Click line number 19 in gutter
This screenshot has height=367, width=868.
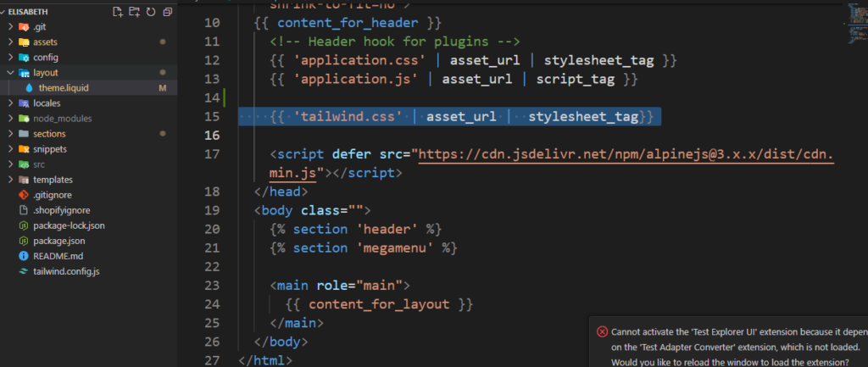coord(212,211)
